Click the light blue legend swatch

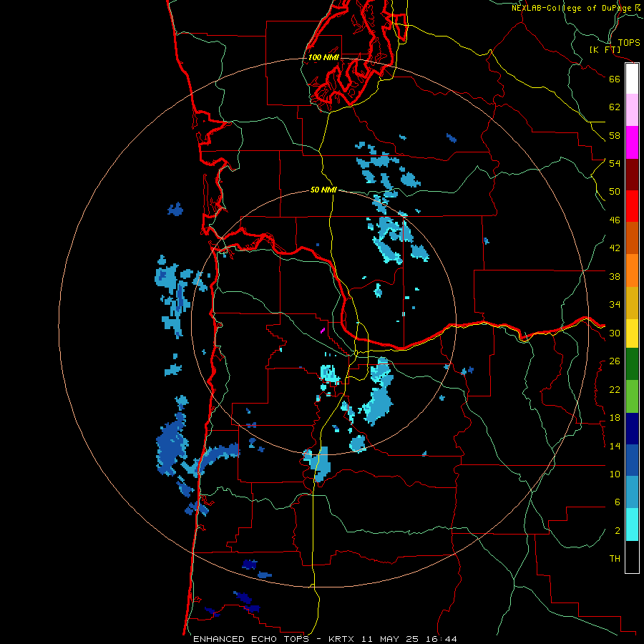tap(632, 492)
